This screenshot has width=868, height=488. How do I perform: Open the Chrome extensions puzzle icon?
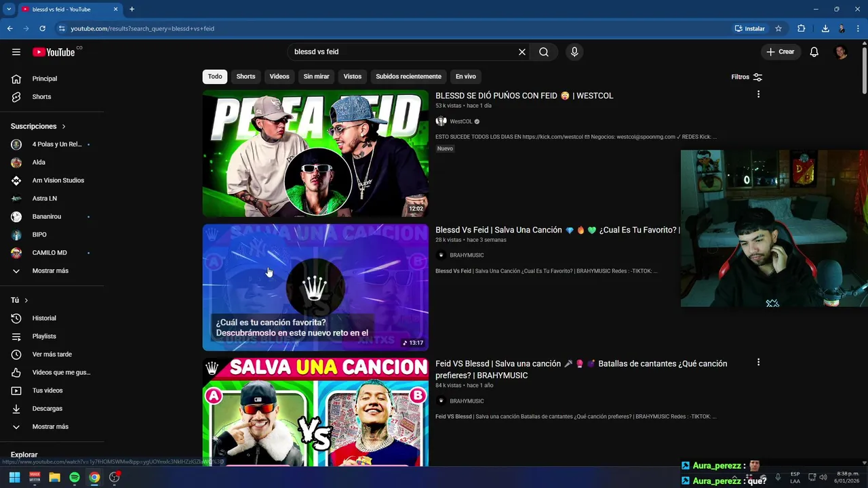tap(801, 28)
